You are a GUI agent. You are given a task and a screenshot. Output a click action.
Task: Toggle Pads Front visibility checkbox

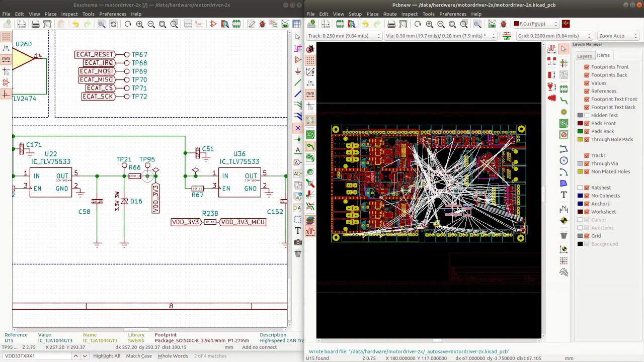(x=587, y=123)
